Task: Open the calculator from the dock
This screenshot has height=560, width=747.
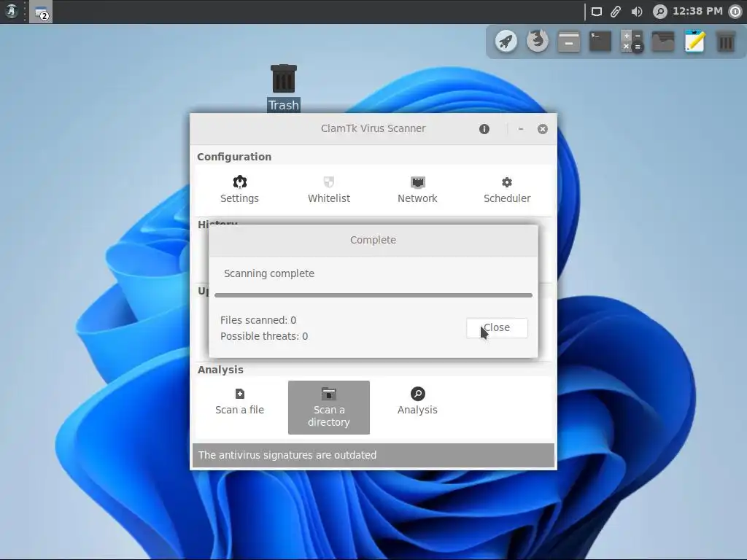Action: point(632,42)
